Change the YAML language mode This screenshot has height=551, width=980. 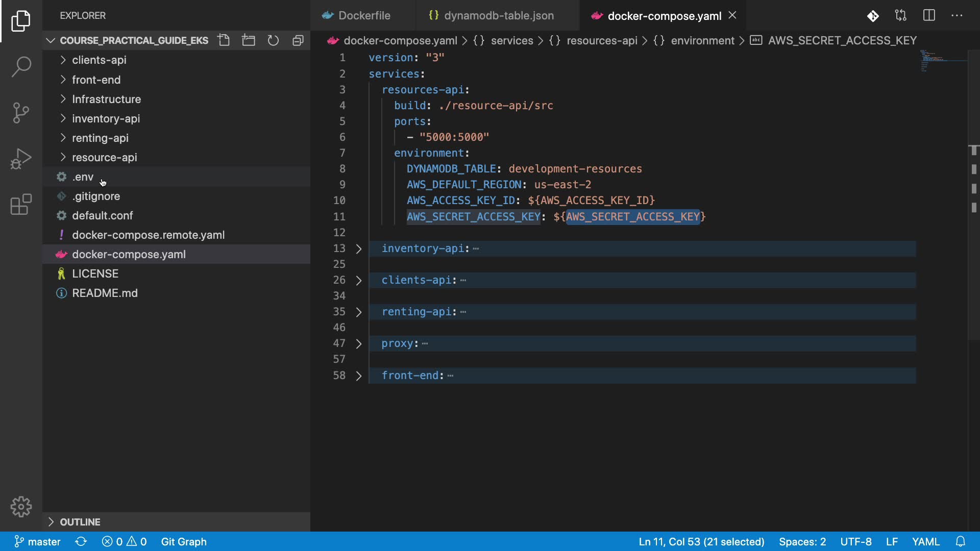point(925,541)
